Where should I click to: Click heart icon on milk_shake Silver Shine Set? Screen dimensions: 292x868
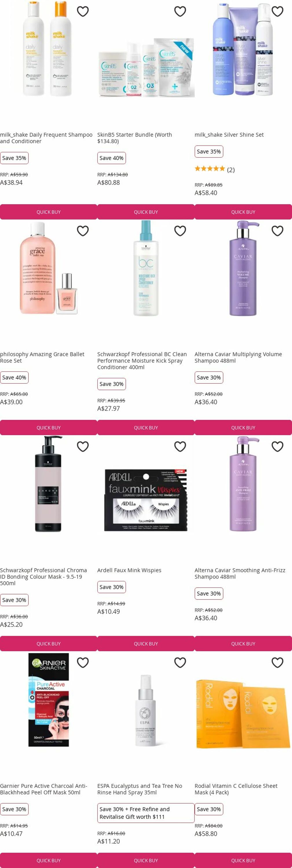278,12
